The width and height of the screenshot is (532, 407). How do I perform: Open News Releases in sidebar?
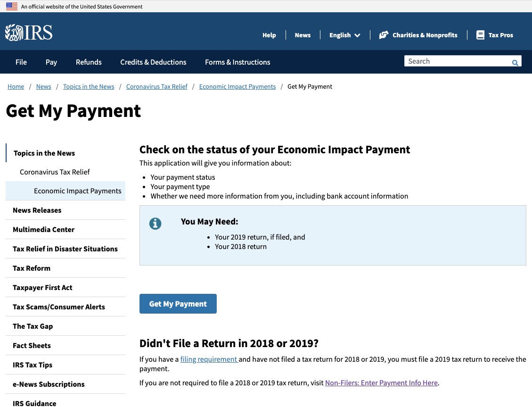pos(37,210)
